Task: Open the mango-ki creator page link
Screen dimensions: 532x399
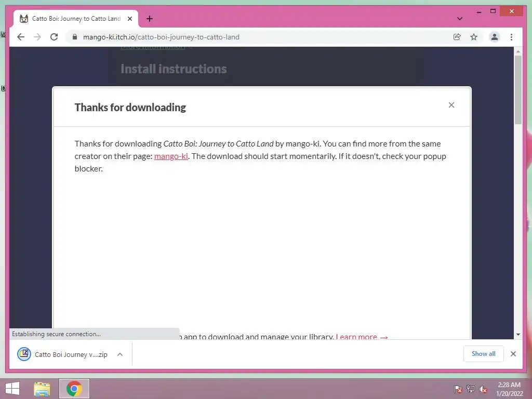Action: [171, 156]
